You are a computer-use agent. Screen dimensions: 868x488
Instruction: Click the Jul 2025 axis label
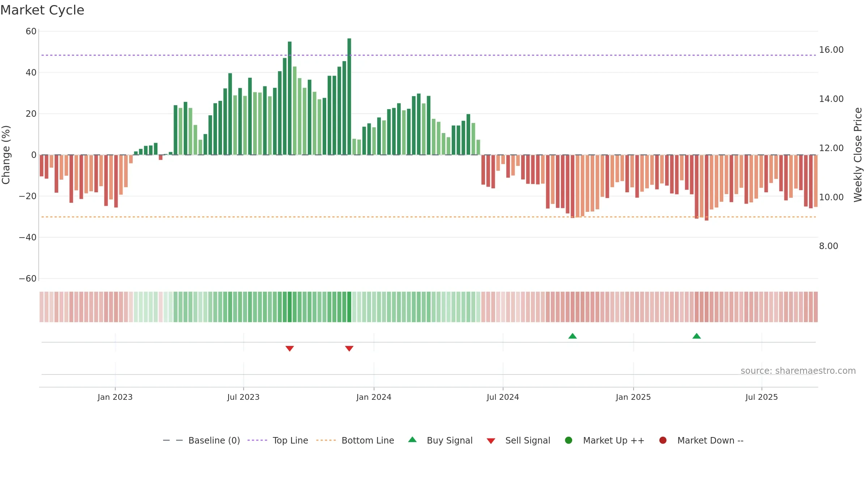click(762, 397)
